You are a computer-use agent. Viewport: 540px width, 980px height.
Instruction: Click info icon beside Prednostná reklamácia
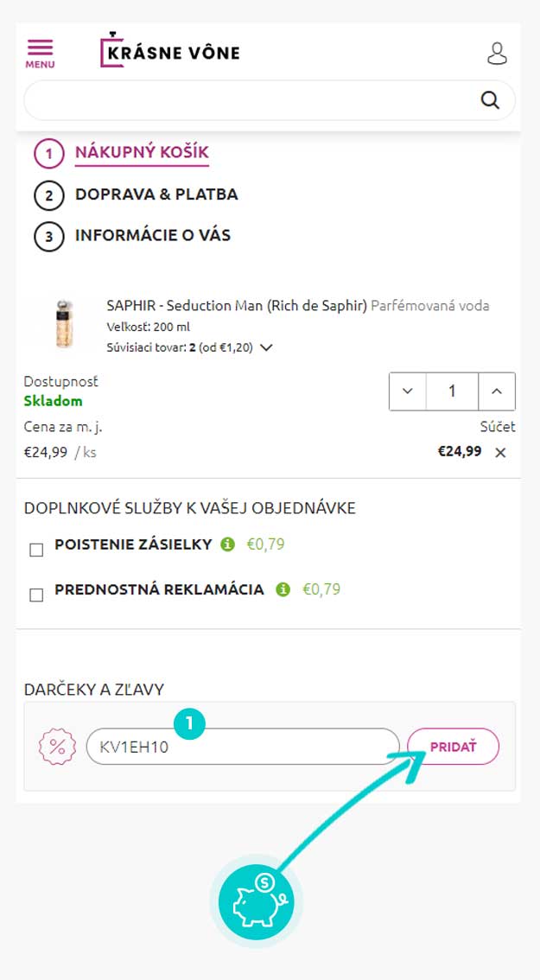pyautogui.click(x=283, y=589)
